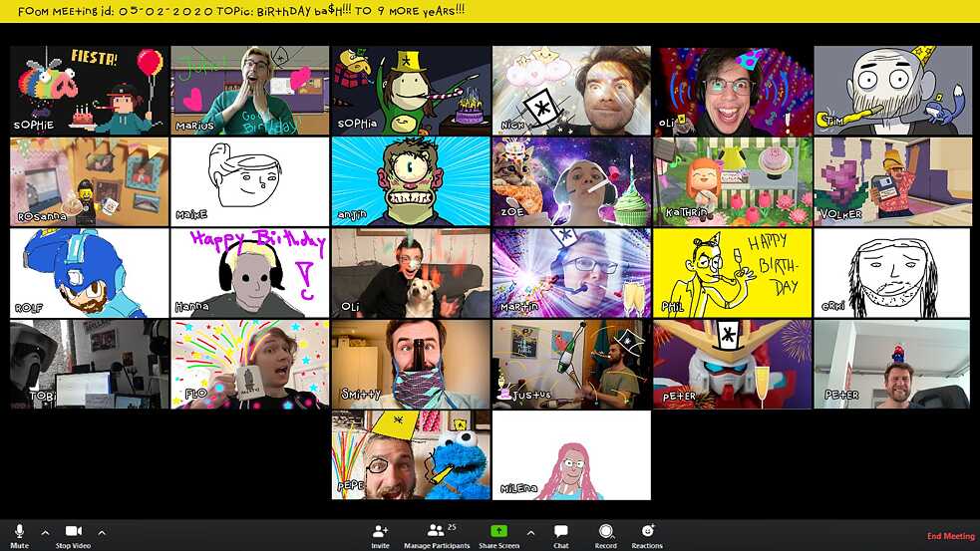The image size is (980, 551).
Task: Select Sophia's video tile
Action: coord(411,90)
